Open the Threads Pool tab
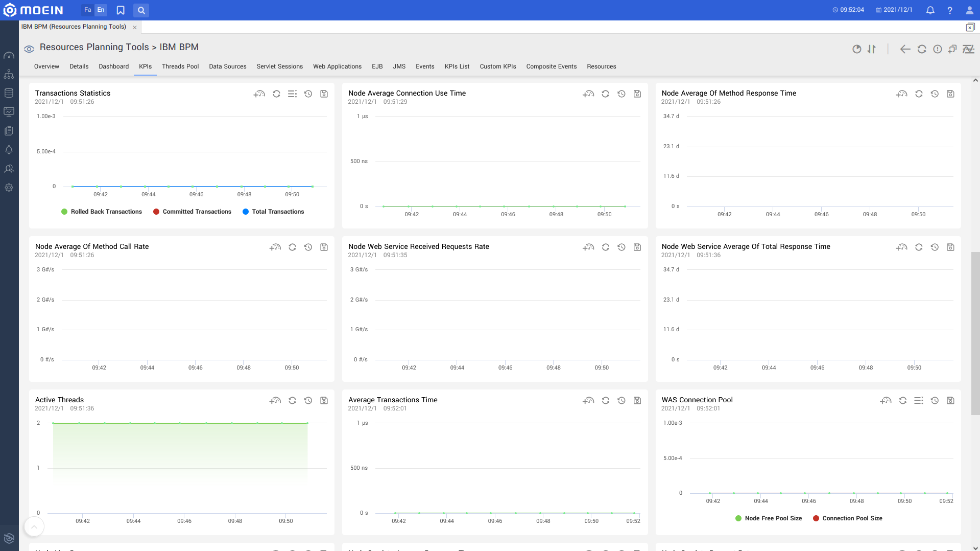The height and width of the screenshot is (551, 980). [x=180, y=66]
